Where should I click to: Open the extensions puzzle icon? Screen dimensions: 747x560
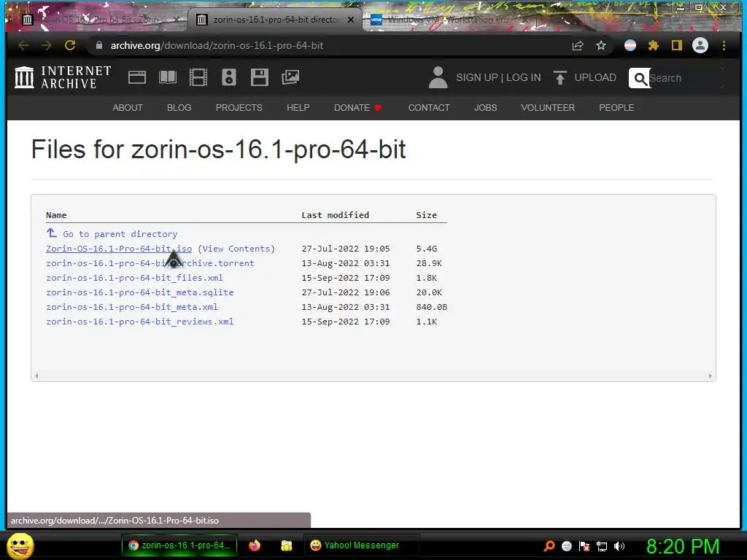[654, 45]
